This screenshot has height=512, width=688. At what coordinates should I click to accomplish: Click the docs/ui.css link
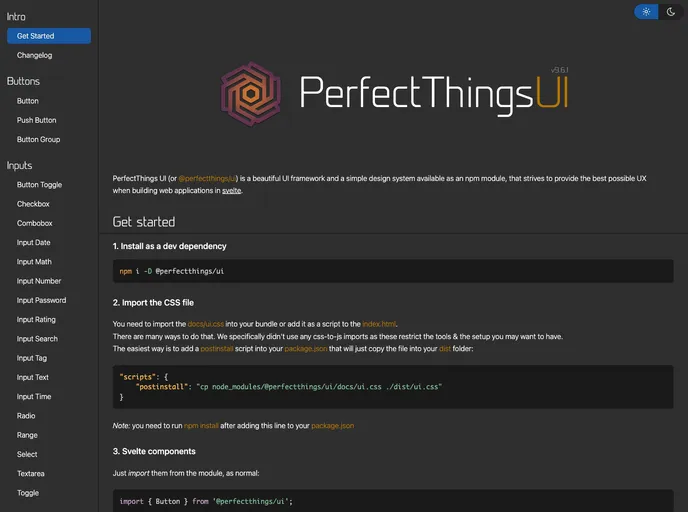click(206, 324)
